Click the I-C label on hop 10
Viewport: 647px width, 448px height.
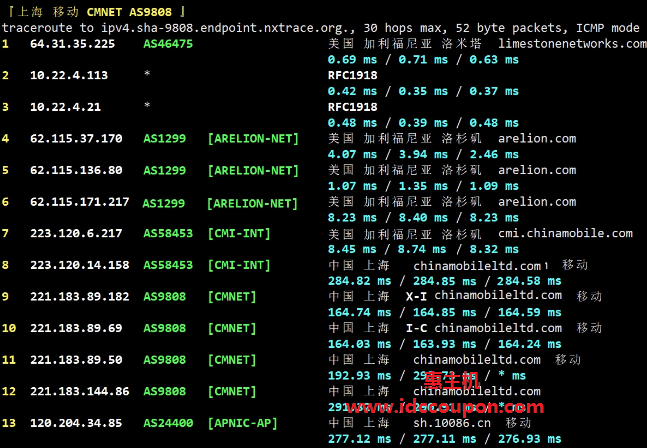(x=416, y=328)
